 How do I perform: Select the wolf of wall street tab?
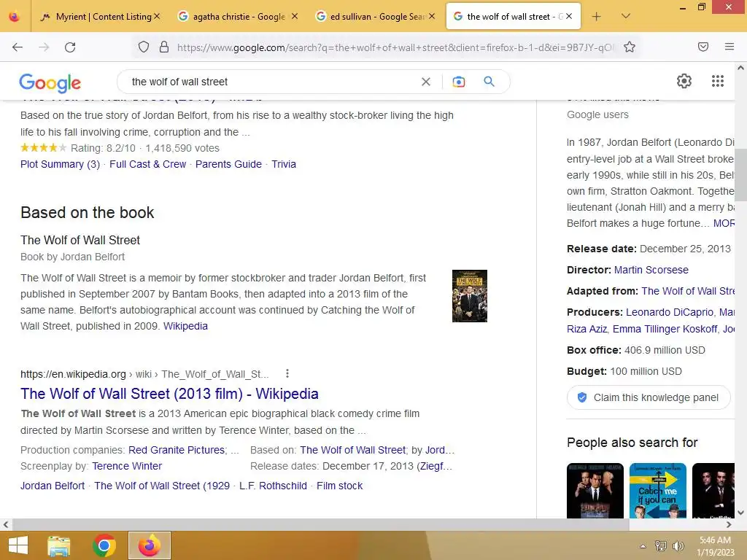(514, 17)
